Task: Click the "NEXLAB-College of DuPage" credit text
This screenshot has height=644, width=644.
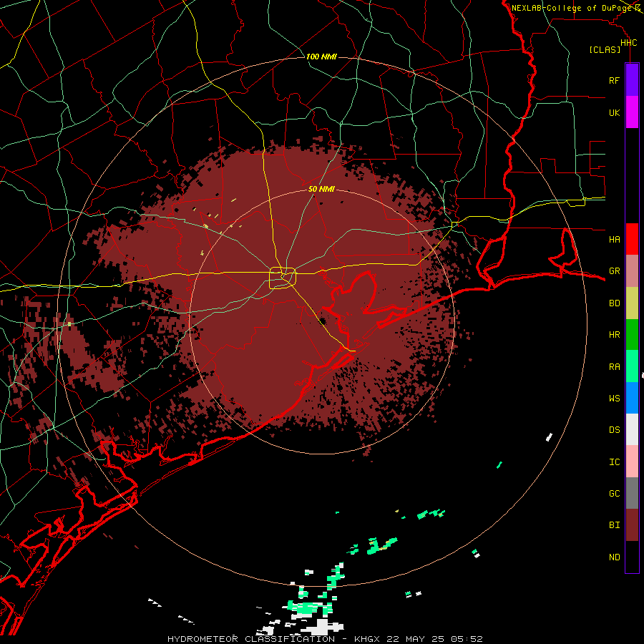Action: click(572, 8)
